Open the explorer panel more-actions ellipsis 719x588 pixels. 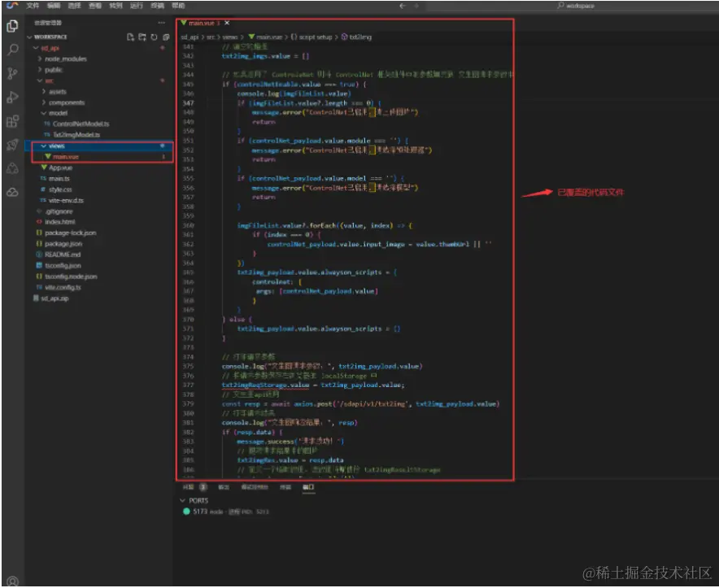coord(161,23)
